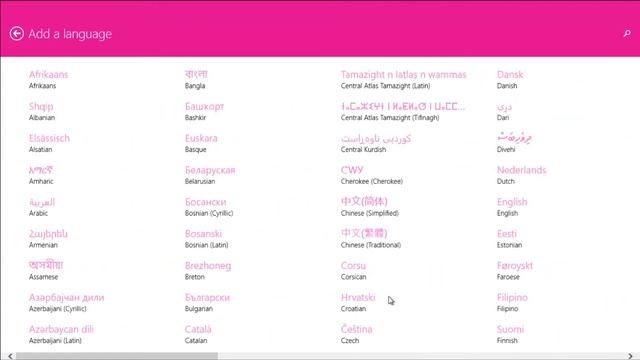Select Bosnian (Cyrillic)
Image resolution: width=640 pixels, height=360 pixels.
[x=209, y=207]
